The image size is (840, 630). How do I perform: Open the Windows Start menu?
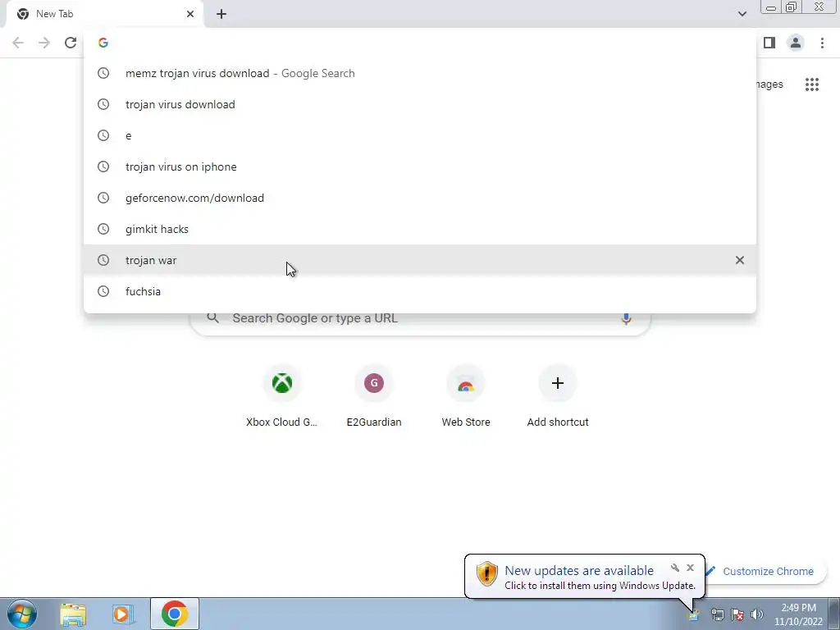(22, 614)
